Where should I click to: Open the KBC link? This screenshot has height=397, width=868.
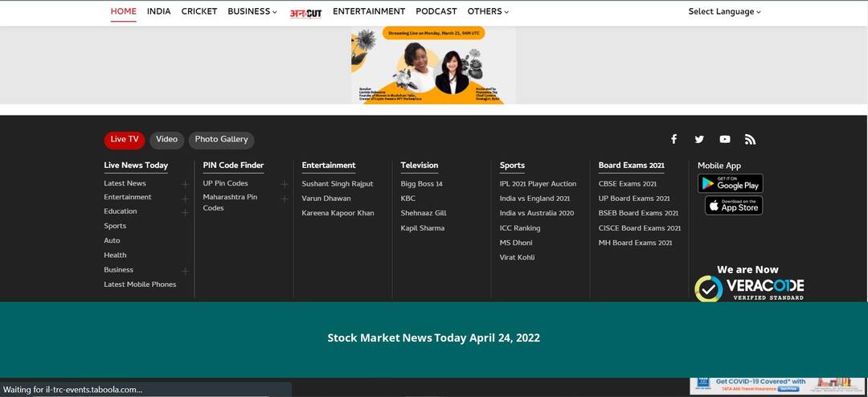(x=408, y=198)
